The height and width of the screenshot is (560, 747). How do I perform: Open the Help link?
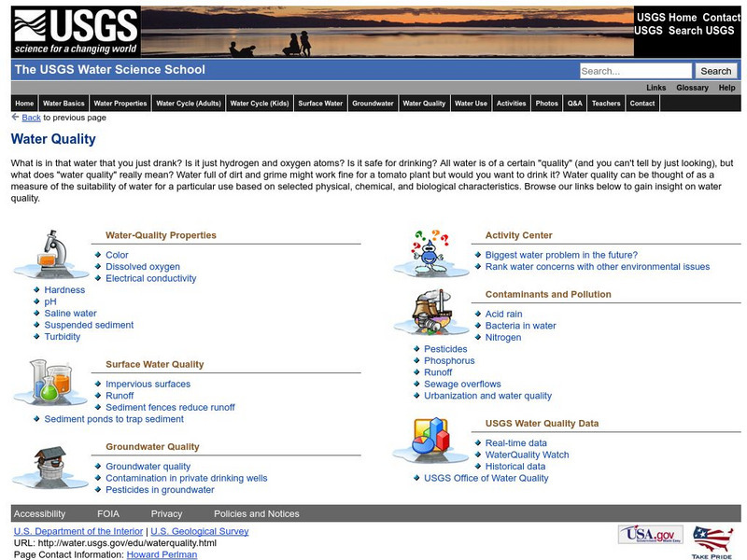(x=727, y=88)
